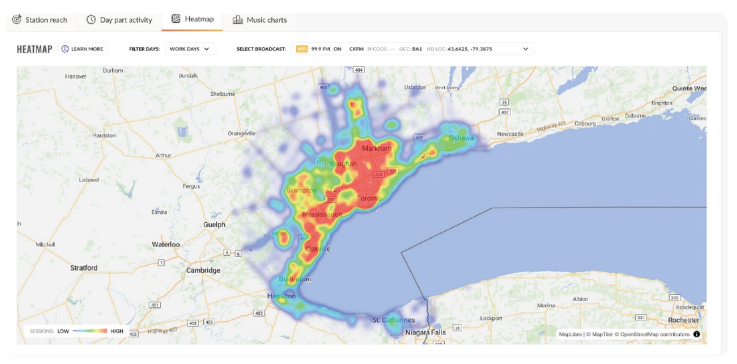Click the Newcastle label on the map
This screenshot has height=364, width=737.
tap(510, 134)
